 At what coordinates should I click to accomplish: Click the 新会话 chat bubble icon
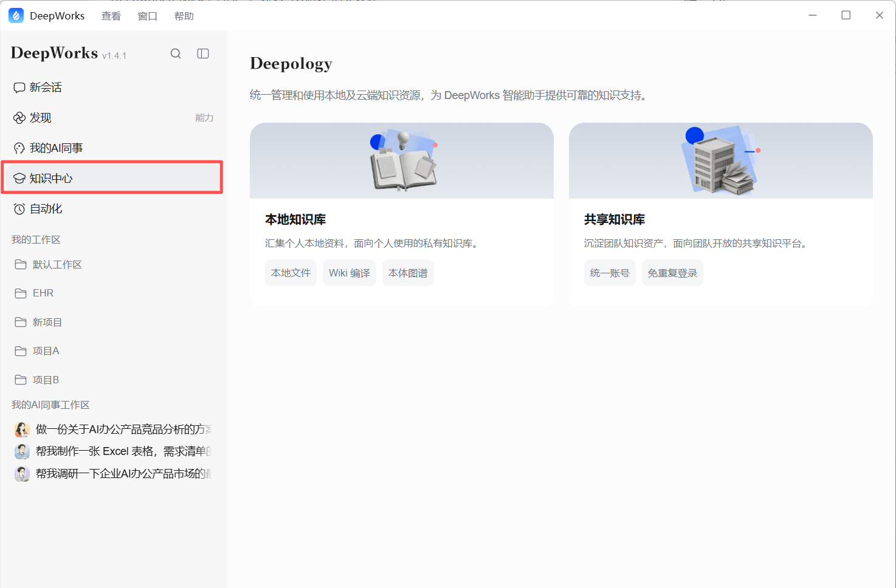click(x=19, y=87)
